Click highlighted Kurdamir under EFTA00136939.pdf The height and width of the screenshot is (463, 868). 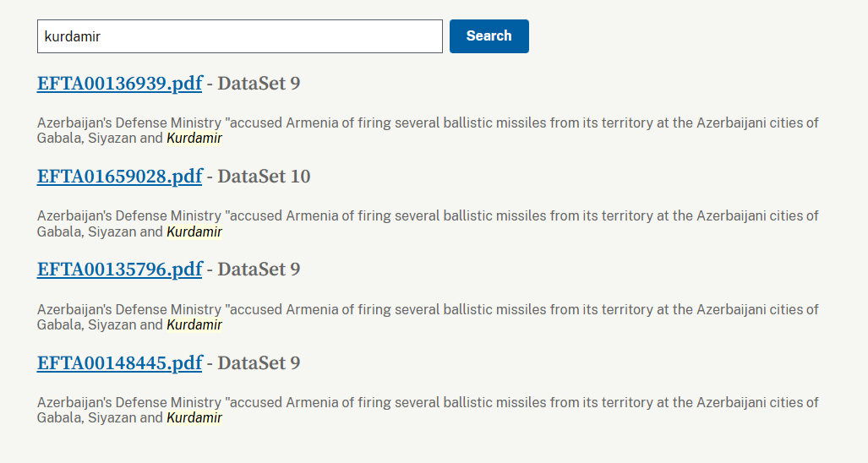[x=194, y=139]
